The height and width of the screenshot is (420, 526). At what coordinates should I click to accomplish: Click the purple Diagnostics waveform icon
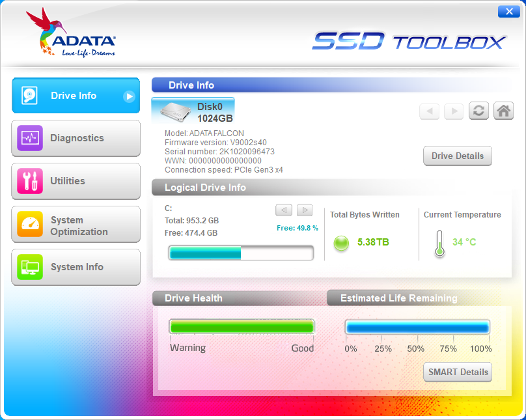coord(30,138)
